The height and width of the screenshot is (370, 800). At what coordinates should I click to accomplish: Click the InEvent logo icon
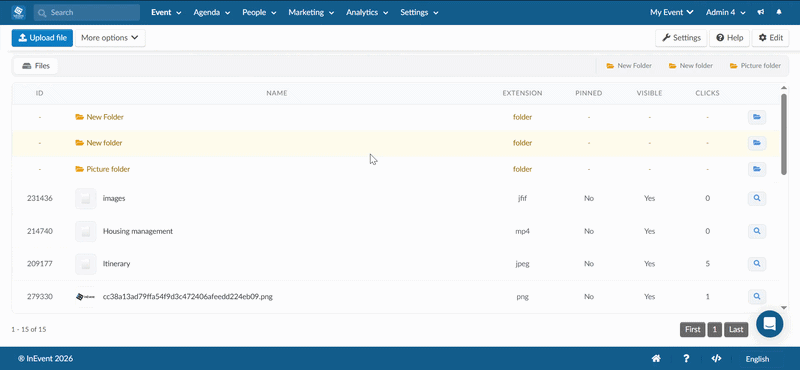(x=19, y=12)
